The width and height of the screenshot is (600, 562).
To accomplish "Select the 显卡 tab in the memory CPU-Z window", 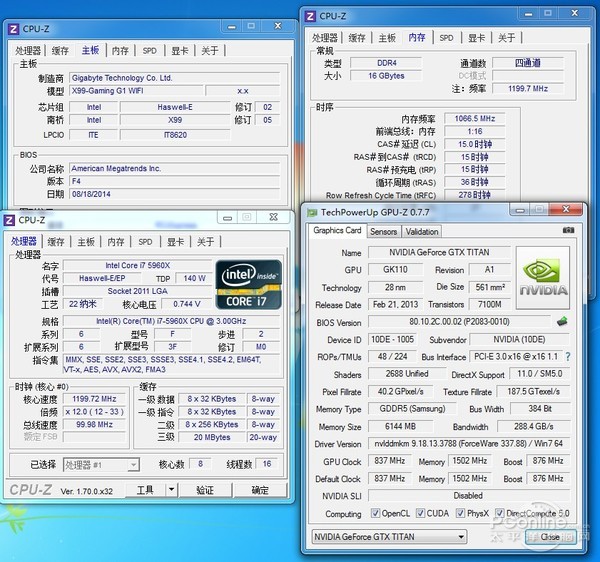I will [476, 38].
